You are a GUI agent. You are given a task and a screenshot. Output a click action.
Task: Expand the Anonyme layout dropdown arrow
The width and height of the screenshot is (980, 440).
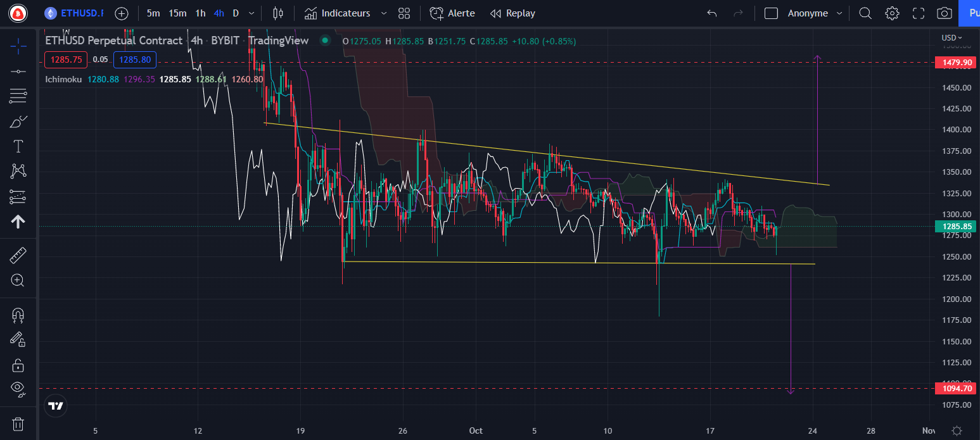(x=839, y=13)
